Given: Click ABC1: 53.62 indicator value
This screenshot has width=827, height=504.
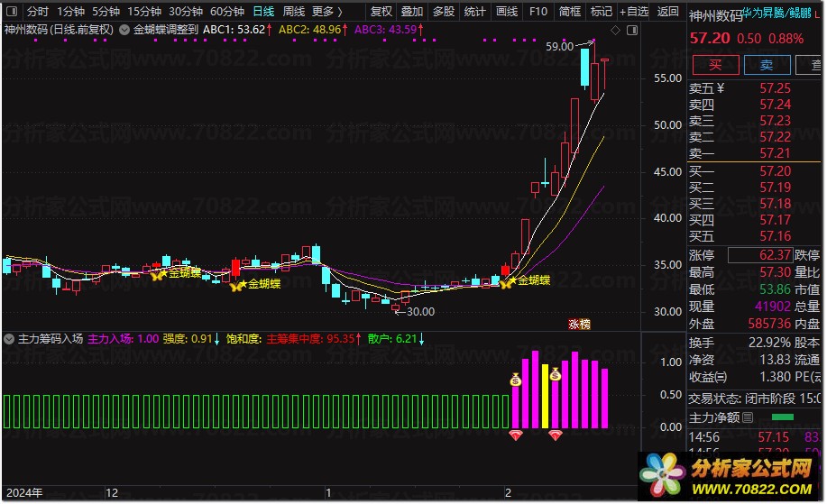Looking at the screenshot, I should pyautogui.click(x=237, y=30).
